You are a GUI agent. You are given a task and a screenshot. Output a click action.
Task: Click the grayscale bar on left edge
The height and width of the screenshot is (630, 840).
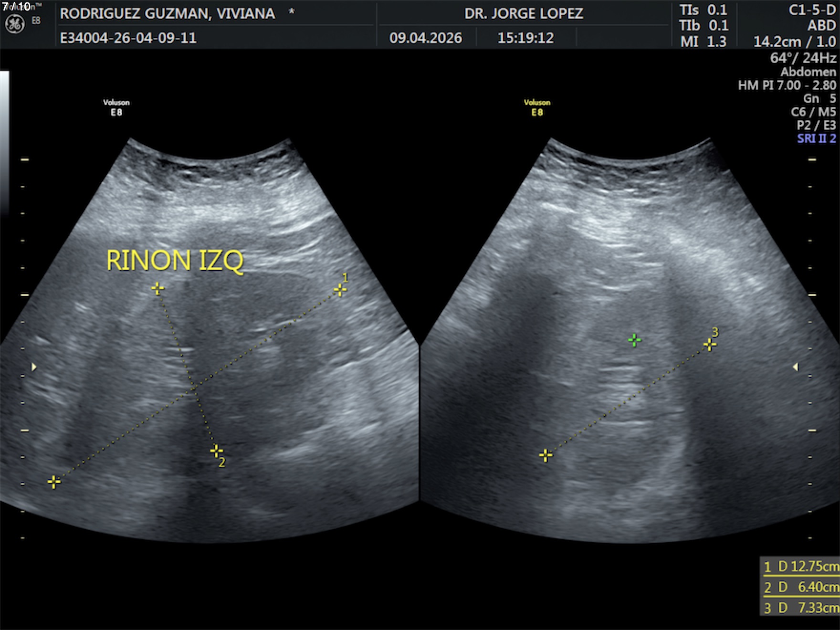click(4, 143)
